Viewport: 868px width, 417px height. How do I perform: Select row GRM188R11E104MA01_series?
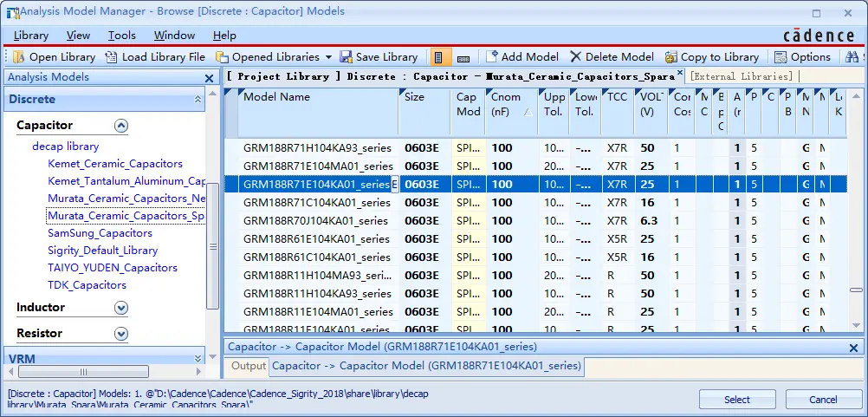pyautogui.click(x=536, y=312)
